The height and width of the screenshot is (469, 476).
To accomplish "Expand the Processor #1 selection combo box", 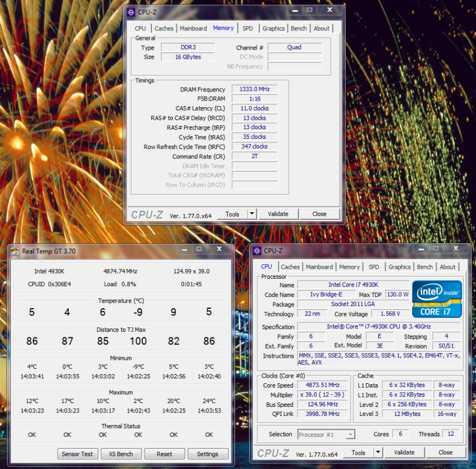I will coord(350,435).
